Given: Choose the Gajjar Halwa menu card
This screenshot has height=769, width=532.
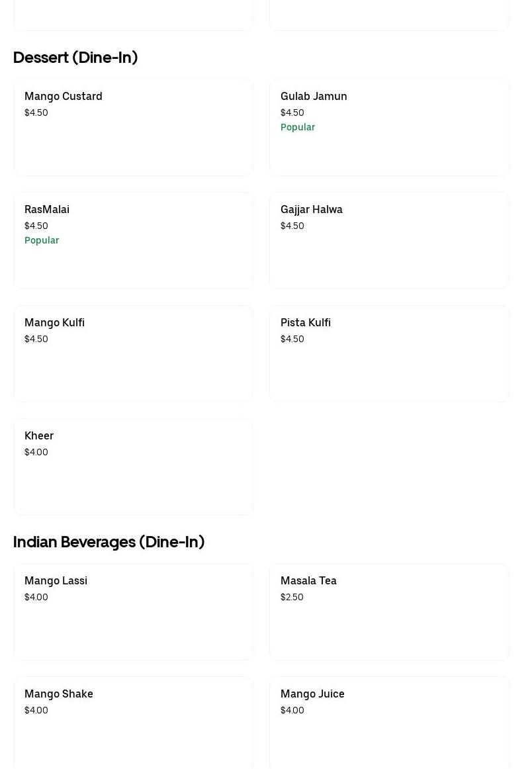Looking at the screenshot, I should pos(389,240).
